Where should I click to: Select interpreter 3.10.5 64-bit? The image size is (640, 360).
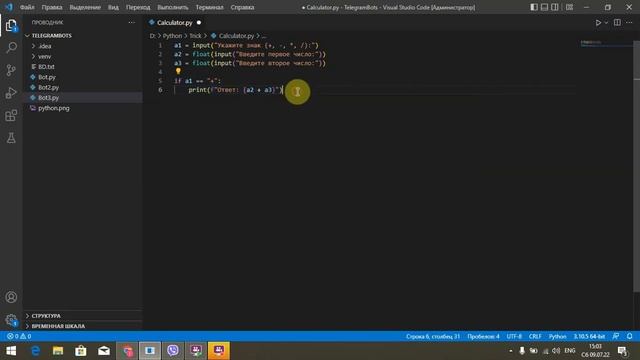coord(589,336)
